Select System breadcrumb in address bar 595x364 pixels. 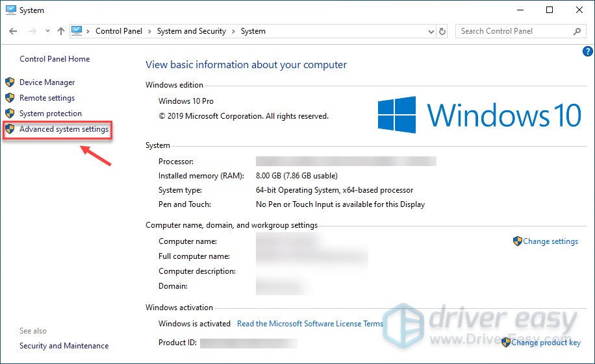click(x=253, y=31)
